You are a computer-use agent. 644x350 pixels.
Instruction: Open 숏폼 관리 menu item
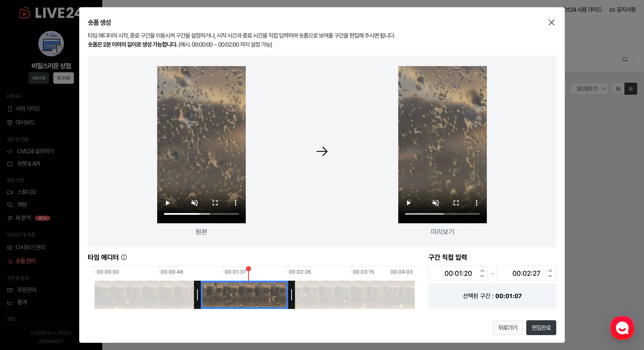(x=26, y=261)
